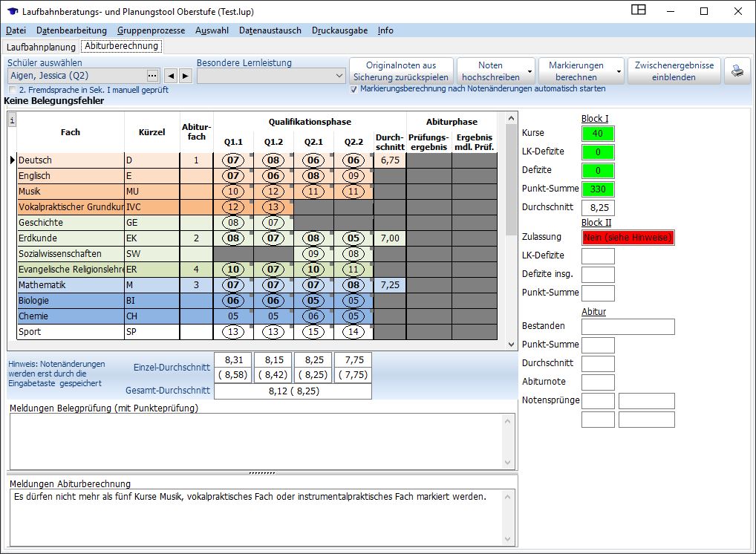Screen dimensions: 756x554
Task: Toggle Sport Q2.1 grade 15 marking
Action: [x=313, y=332]
